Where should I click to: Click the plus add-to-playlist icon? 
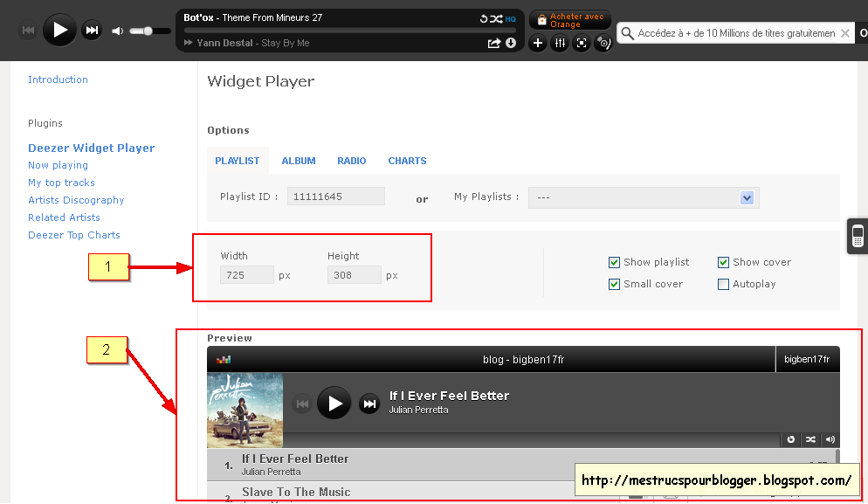(538, 43)
